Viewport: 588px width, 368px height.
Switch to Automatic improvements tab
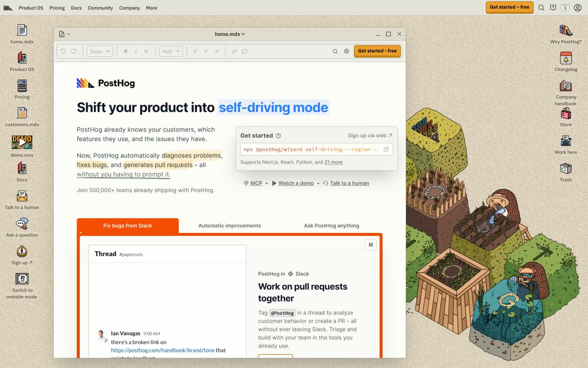230,226
